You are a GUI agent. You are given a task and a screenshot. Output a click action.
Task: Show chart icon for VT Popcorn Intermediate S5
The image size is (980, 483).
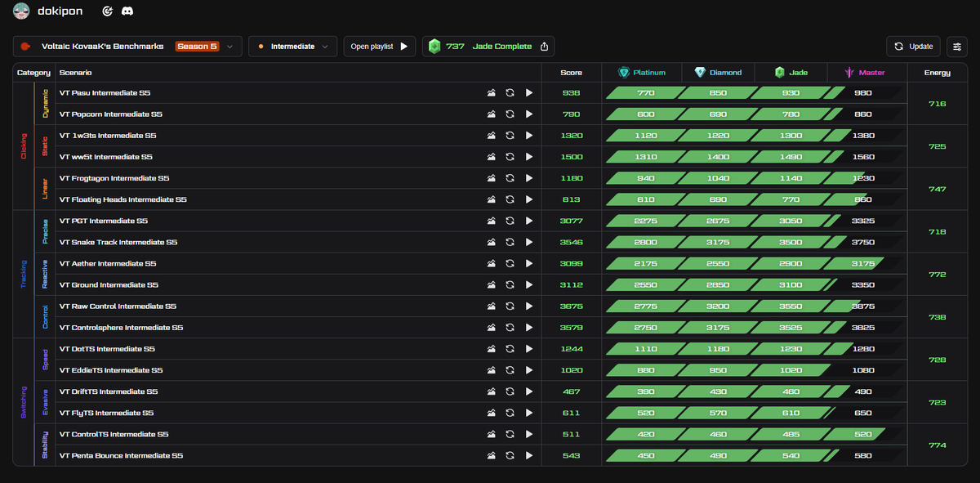(491, 114)
